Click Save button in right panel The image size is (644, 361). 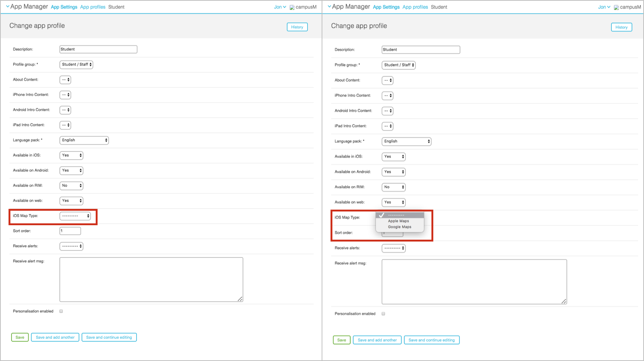coord(342,340)
